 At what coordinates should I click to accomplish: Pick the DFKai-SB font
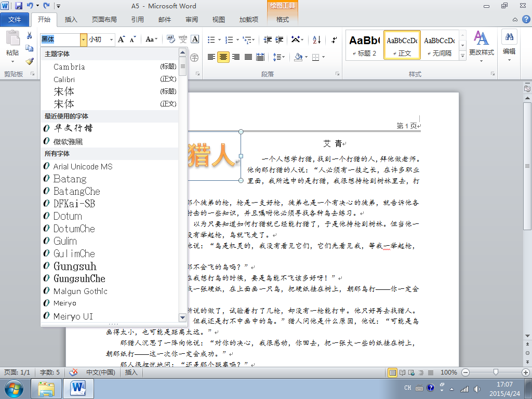point(110,204)
